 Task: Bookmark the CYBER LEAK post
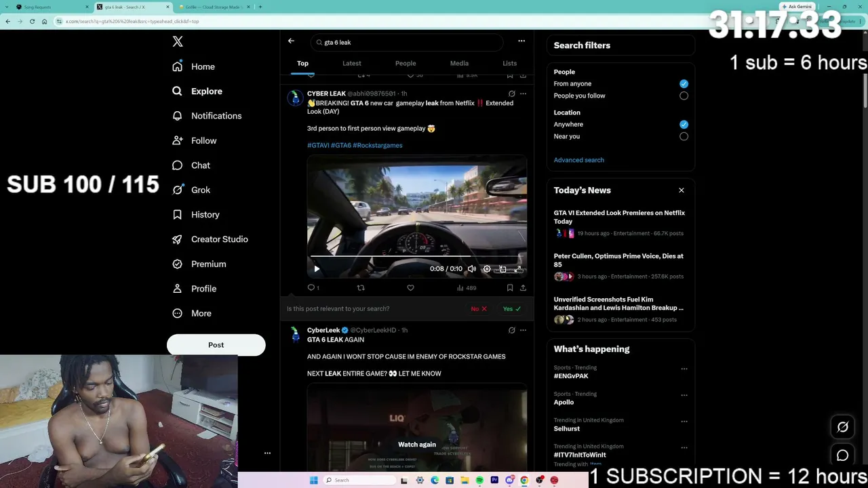coord(510,288)
